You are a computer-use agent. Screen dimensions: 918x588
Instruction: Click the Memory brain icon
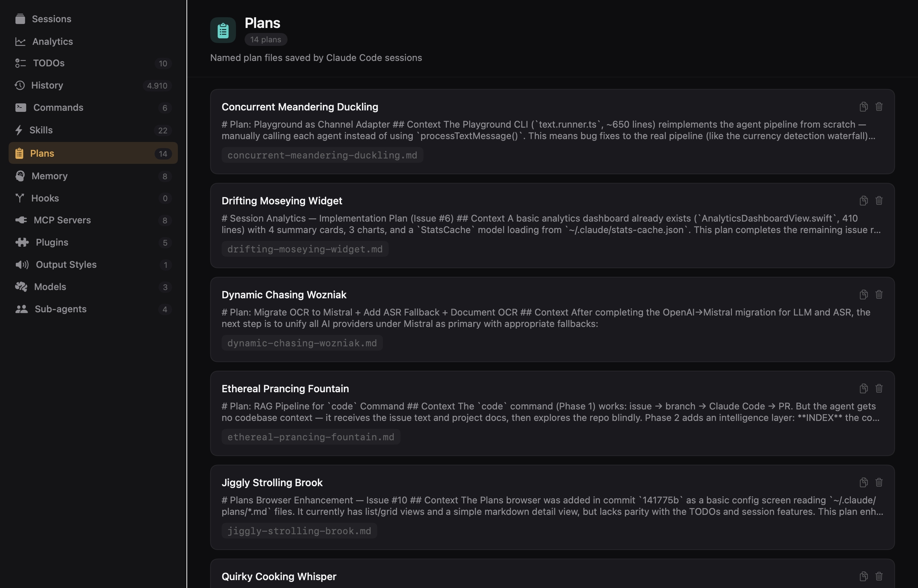pyautogui.click(x=21, y=176)
